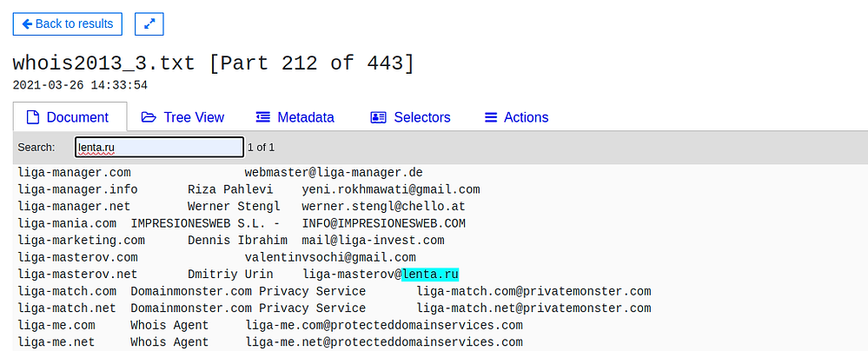Click the expand fullscreen arrows icon

pyautogui.click(x=149, y=24)
